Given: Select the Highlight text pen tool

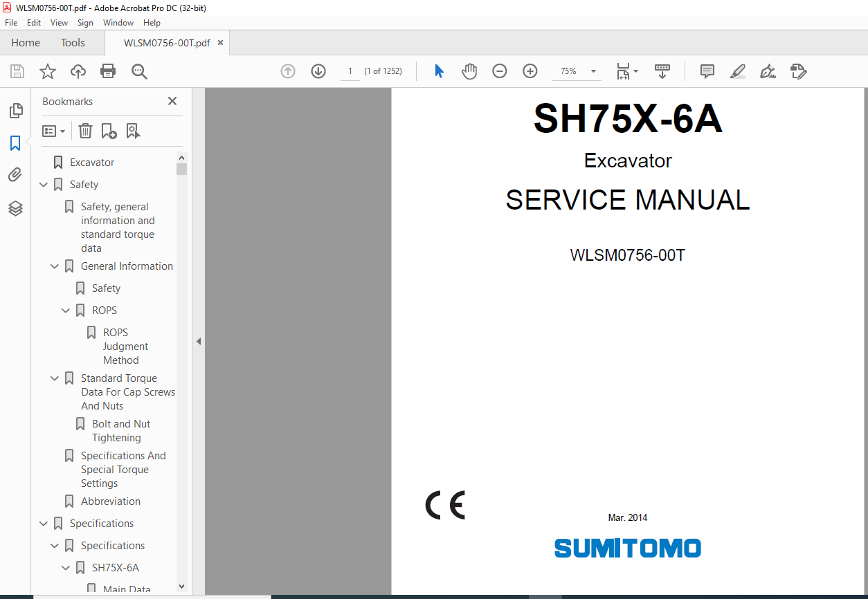Looking at the screenshot, I should tap(737, 71).
